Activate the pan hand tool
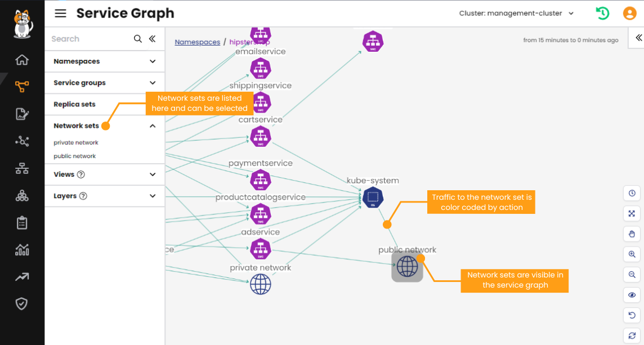 (631, 234)
